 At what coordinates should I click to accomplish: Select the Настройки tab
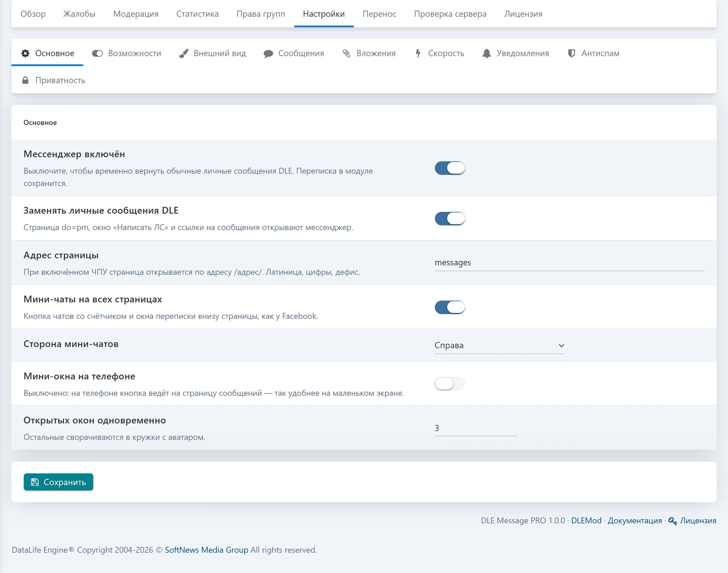tap(324, 14)
